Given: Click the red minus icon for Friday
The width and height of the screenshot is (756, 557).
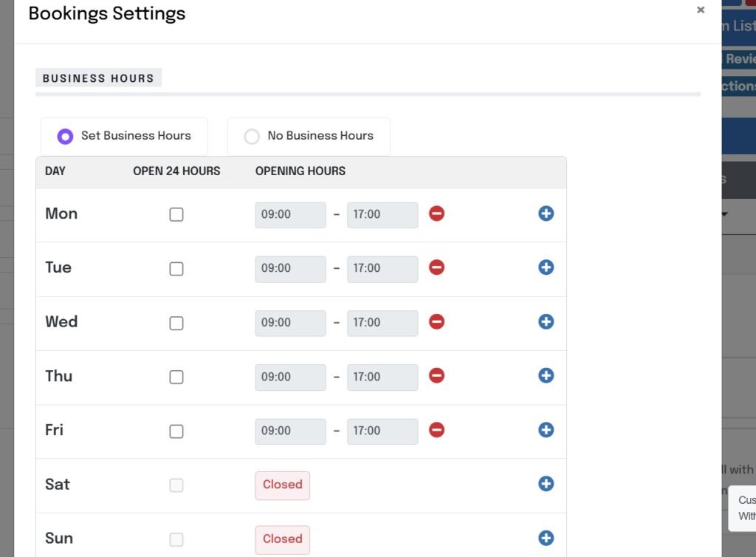Looking at the screenshot, I should pyautogui.click(x=436, y=429).
